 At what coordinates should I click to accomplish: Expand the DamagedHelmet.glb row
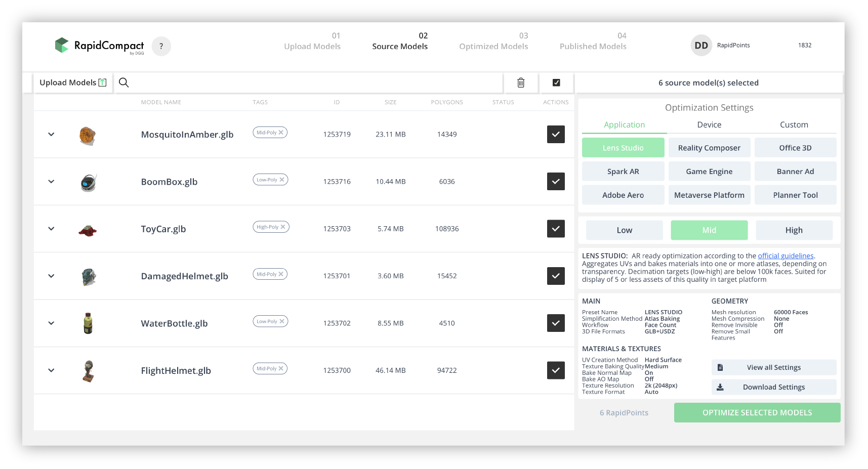(51, 276)
